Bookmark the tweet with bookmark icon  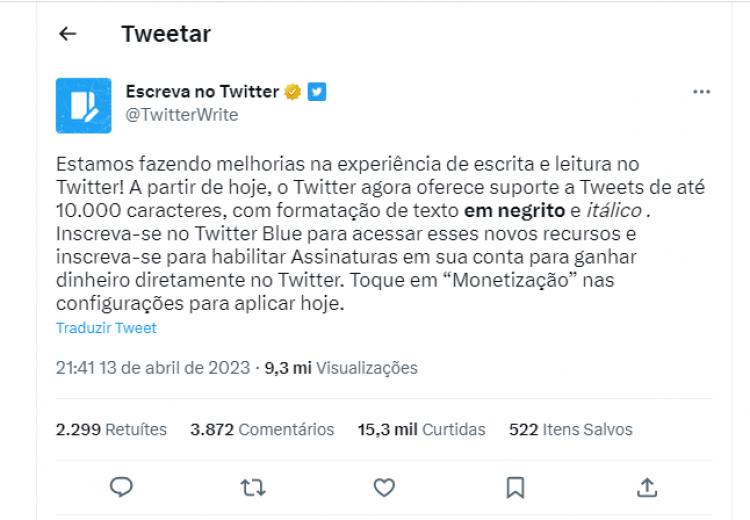515,487
